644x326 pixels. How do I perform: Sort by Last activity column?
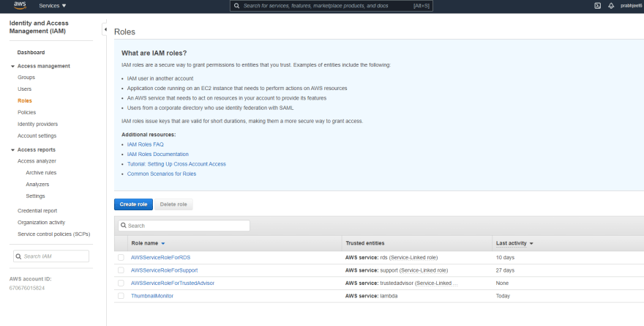(514, 243)
